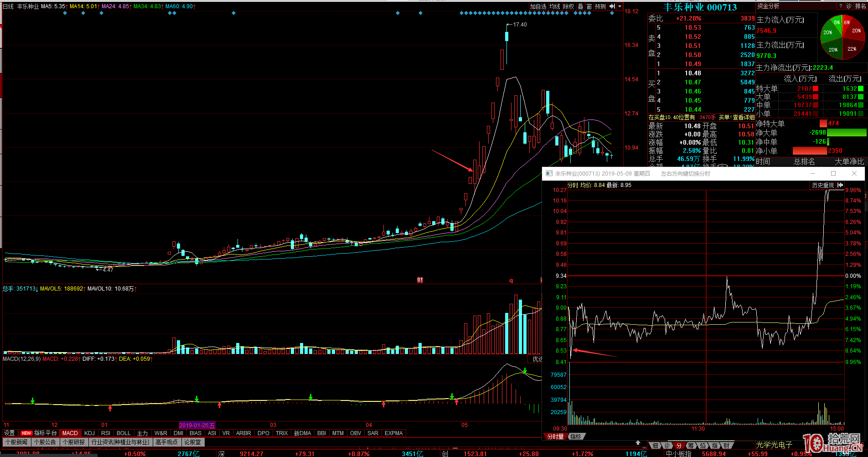Select the BBI indicator tab
The image size is (868, 457).
321,433
